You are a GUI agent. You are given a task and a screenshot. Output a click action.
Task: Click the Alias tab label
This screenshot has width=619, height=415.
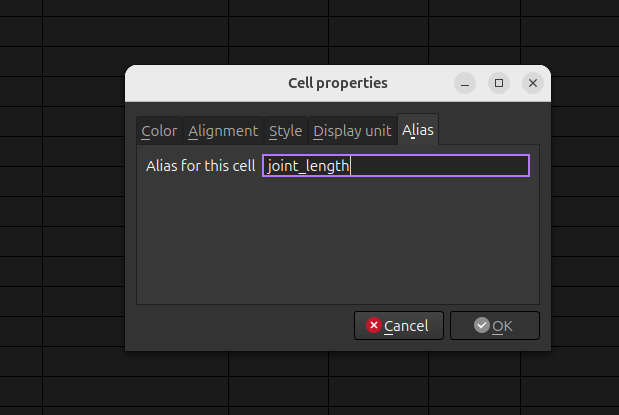pos(418,130)
